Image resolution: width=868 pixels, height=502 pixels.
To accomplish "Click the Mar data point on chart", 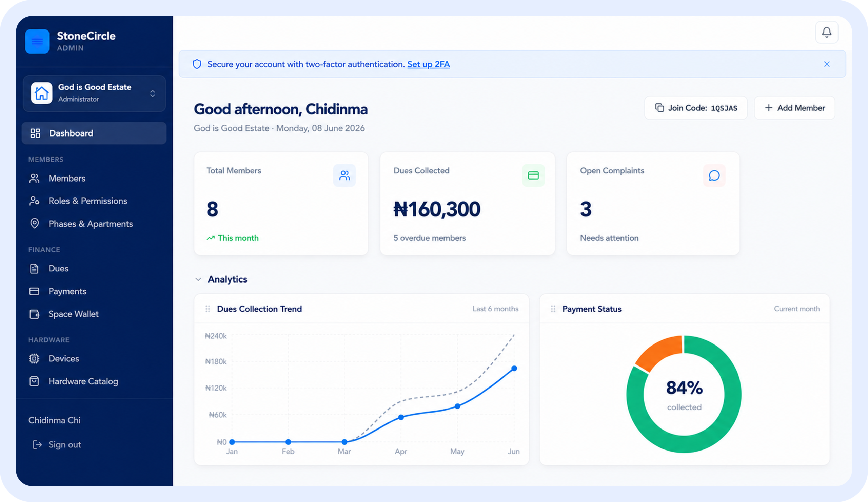I will point(344,442).
